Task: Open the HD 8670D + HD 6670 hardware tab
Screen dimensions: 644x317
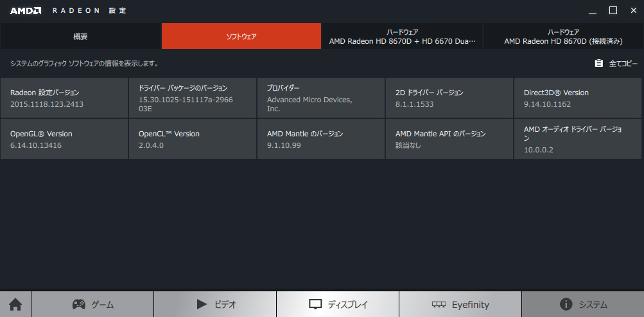Action: [x=403, y=36]
